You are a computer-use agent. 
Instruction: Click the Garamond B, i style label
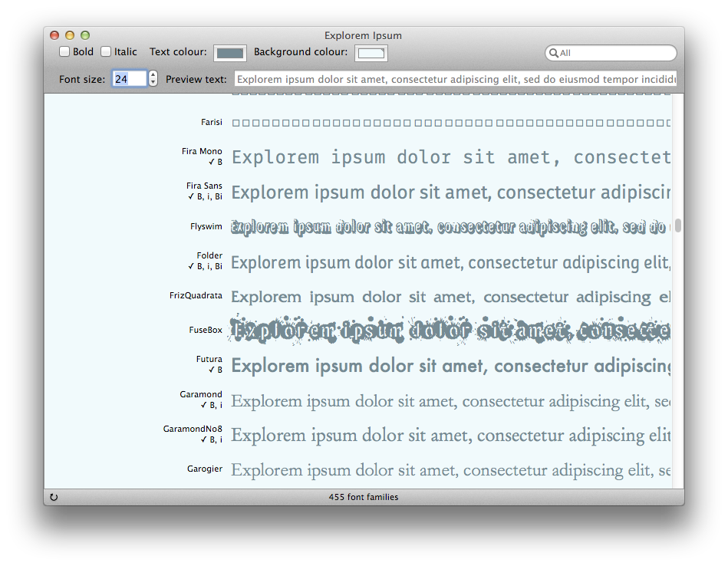[x=211, y=405]
